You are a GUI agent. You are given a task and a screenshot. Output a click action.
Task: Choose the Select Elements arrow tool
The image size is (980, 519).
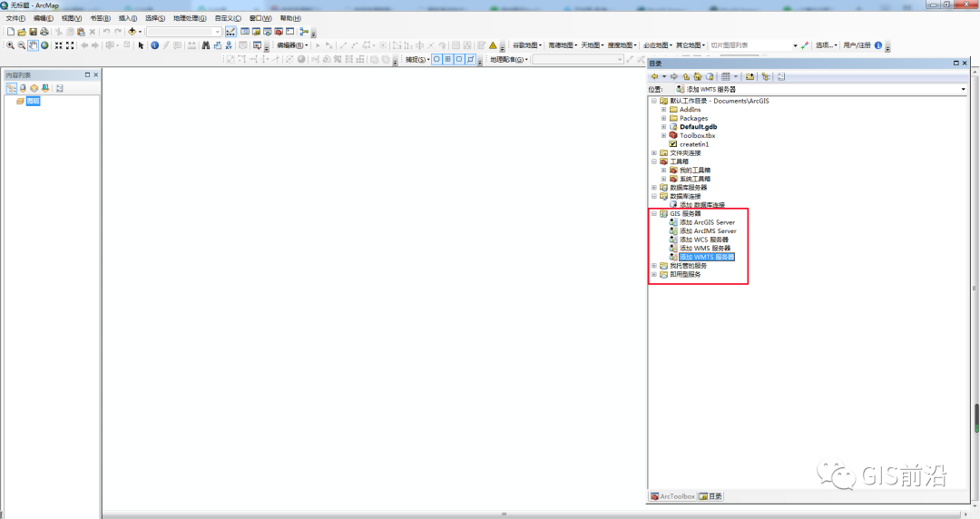pos(142,45)
